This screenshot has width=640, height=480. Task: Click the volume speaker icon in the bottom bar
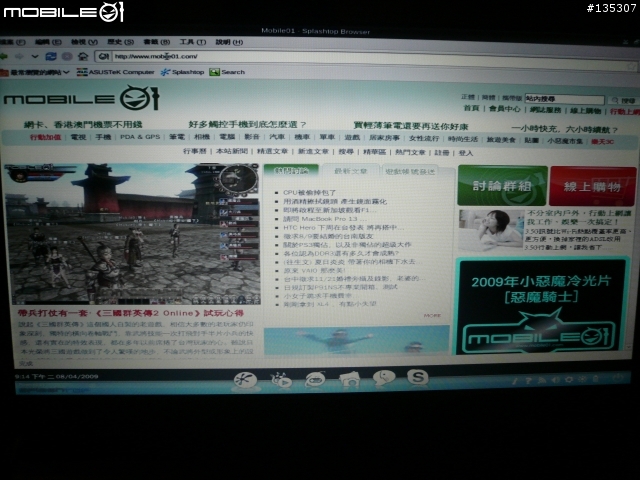click(556, 380)
